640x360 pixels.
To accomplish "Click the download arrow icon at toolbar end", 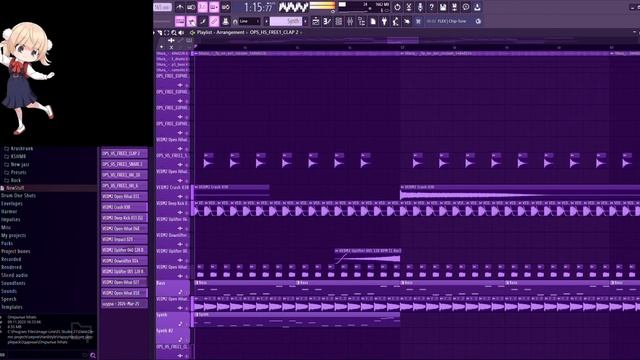I will (477, 7).
